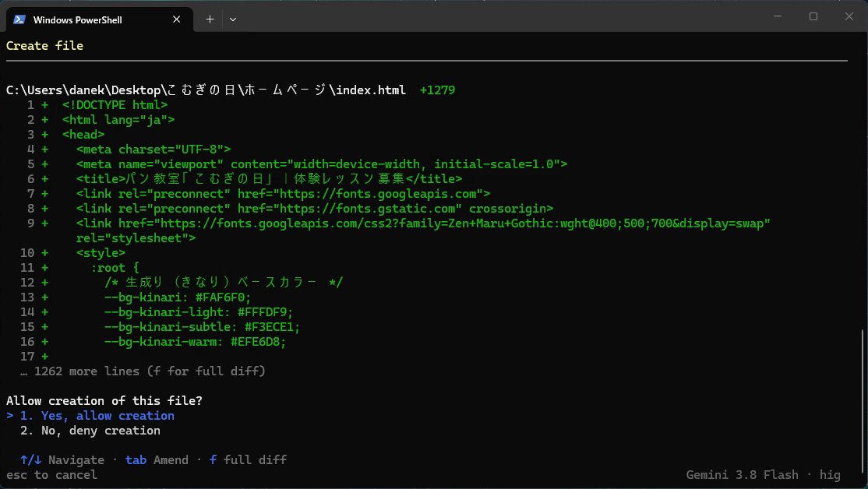The height and width of the screenshot is (489, 868).
Task: Click the '<!DOCTYPE html>' line
Action: pyautogui.click(x=115, y=104)
